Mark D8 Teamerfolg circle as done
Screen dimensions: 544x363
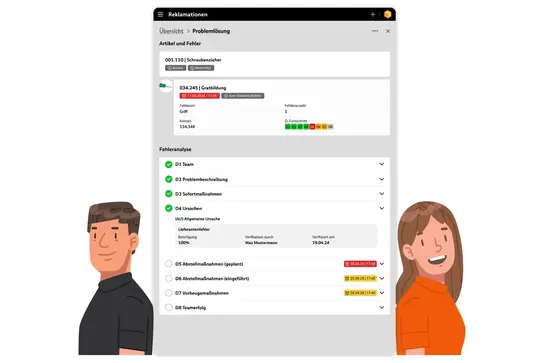point(169,307)
